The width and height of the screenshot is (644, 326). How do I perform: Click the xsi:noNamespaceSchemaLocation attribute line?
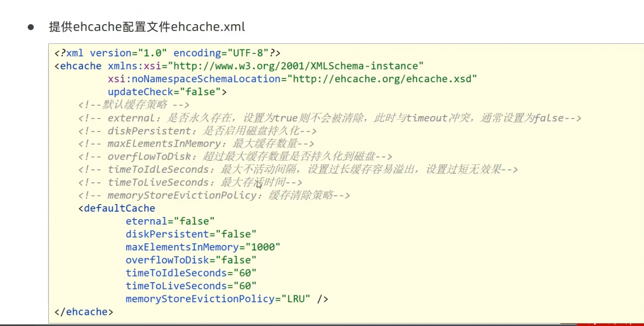(x=292, y=79)
